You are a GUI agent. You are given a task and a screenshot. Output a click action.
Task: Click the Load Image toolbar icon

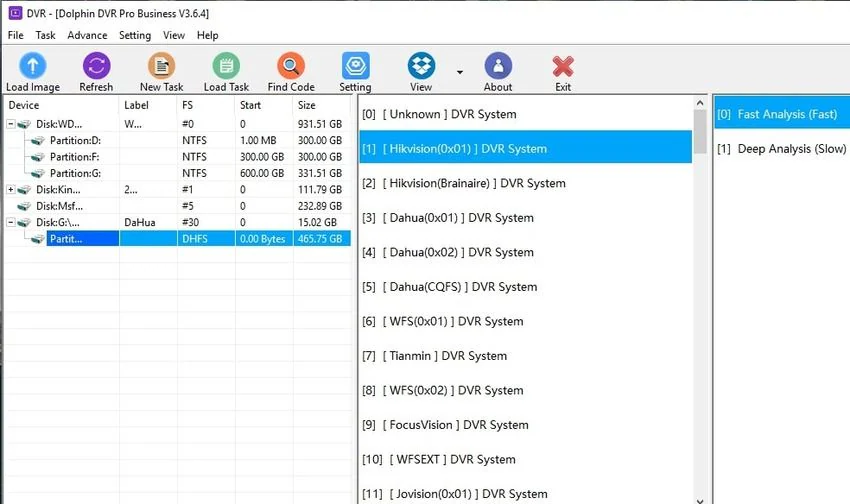click(33, 66)
